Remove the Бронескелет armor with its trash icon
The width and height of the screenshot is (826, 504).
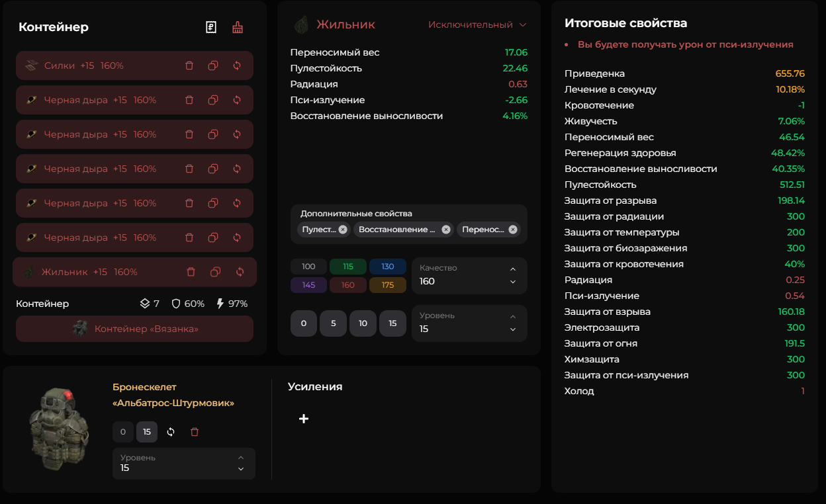pyautogui.click(x=195, y=432)
